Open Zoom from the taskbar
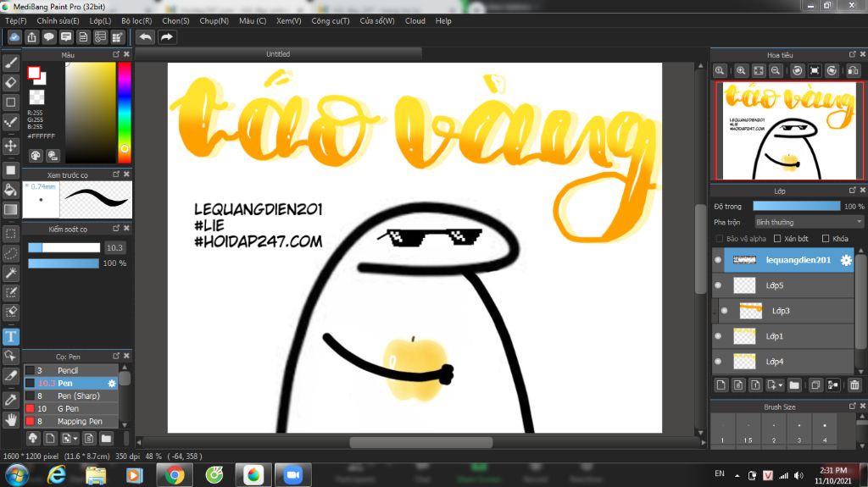The width and height of the screenshot is (868, 487). (292, 475)
